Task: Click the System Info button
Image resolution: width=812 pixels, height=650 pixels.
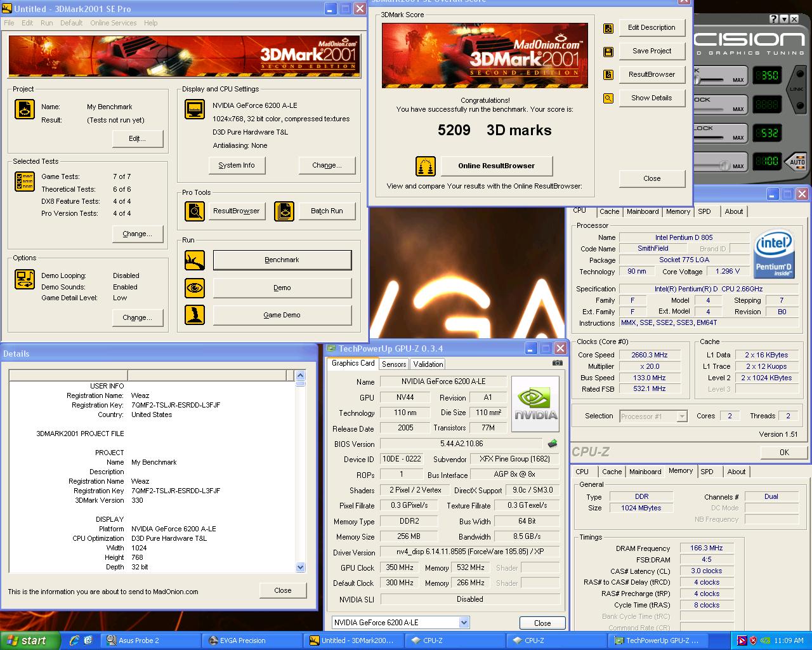Action: tap(237, 165)
